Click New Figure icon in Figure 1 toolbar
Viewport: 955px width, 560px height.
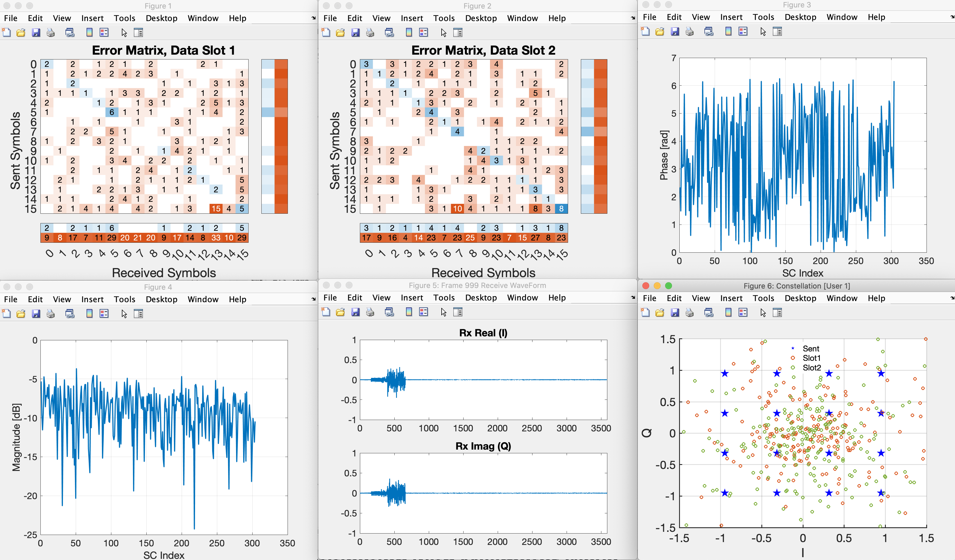pyautogui.click(x=7, y=32)
